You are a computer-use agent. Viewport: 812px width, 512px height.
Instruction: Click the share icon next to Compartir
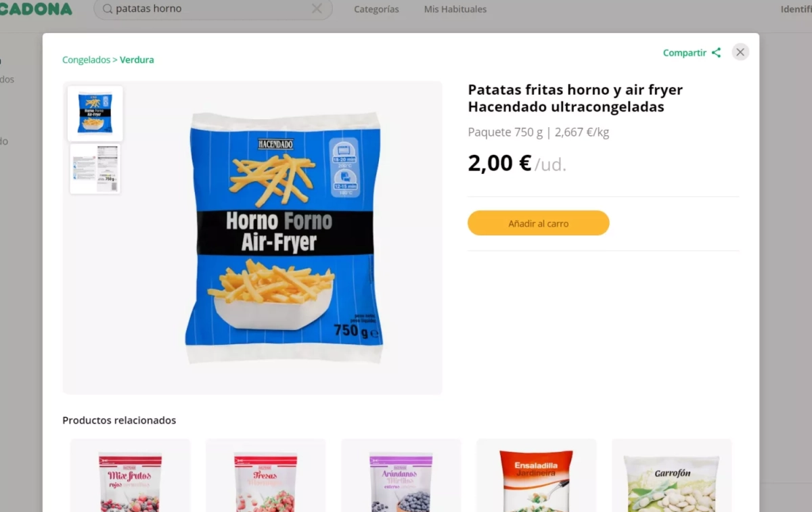coord(716,53)
